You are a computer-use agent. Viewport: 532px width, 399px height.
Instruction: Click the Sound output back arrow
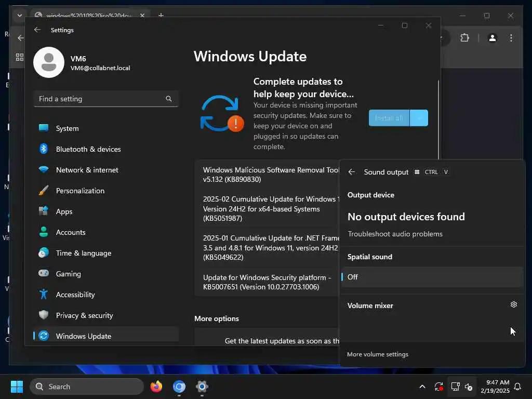tap(352, 172)
